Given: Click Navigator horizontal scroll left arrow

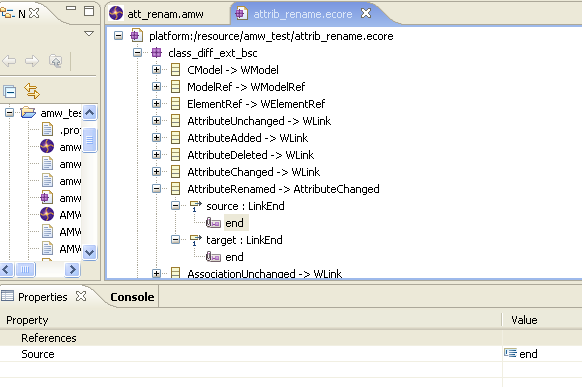Looking at the screenshot, I should [x=7, y=269].
